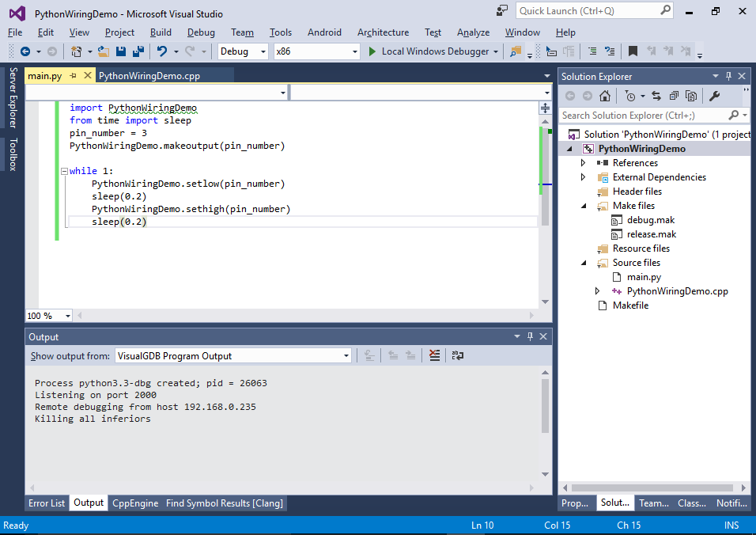Open the Error List tab
The width and height of the screenshot is (756, 535).
point(47,503)
